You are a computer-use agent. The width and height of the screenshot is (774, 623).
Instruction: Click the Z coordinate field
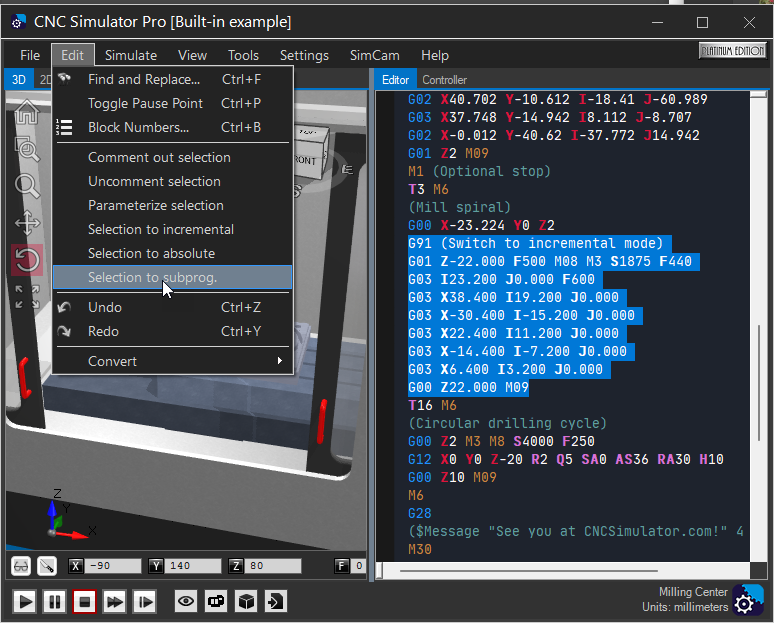click(273, 566)
